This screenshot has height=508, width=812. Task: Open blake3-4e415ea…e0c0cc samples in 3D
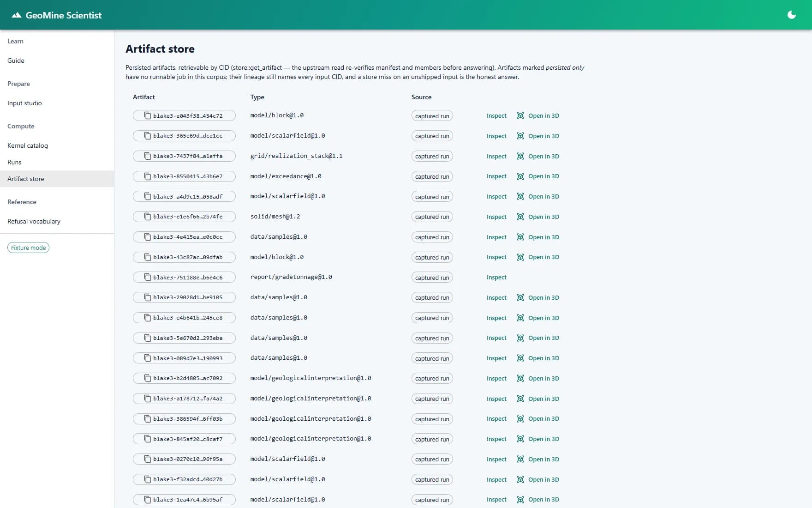click(x=538, y=237)
